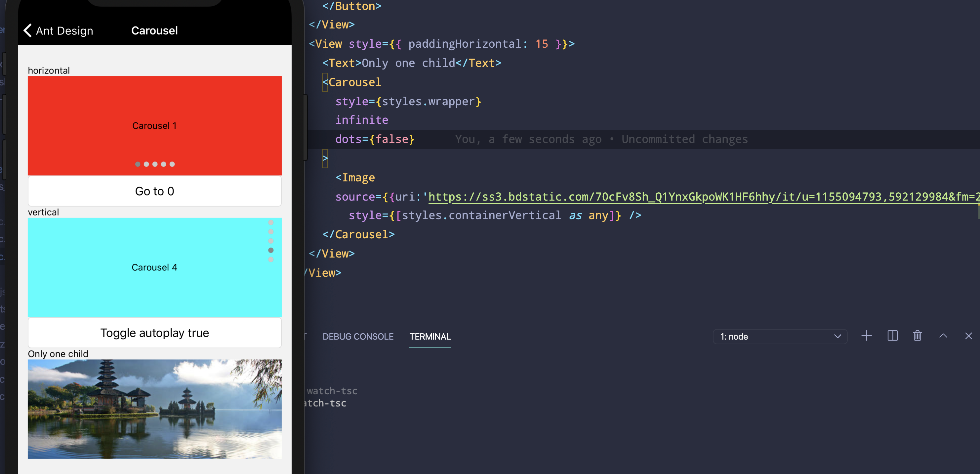980x474 pixels.
Task: Maximize the panel with the chevron icon
Action: (943, 336)
